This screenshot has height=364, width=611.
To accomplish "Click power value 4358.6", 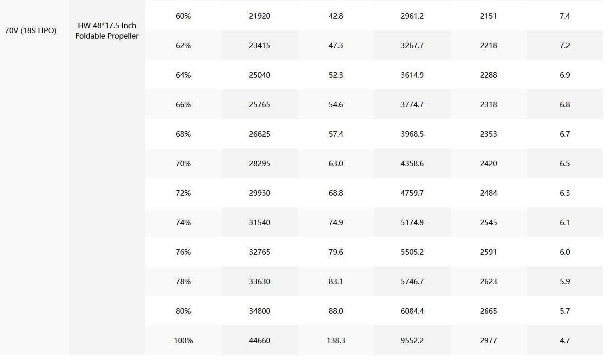I will (x=412, y=163).
